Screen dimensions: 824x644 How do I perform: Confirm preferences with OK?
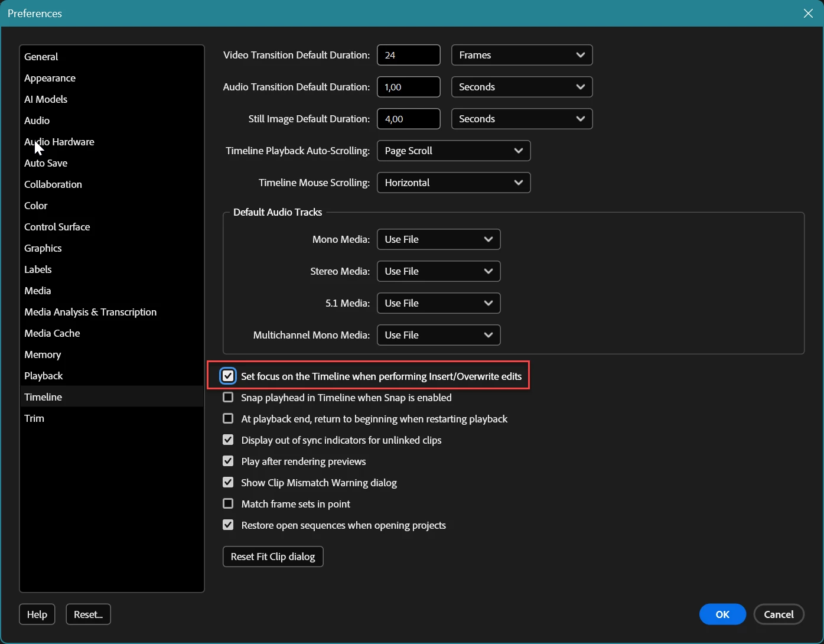[722, 614]
